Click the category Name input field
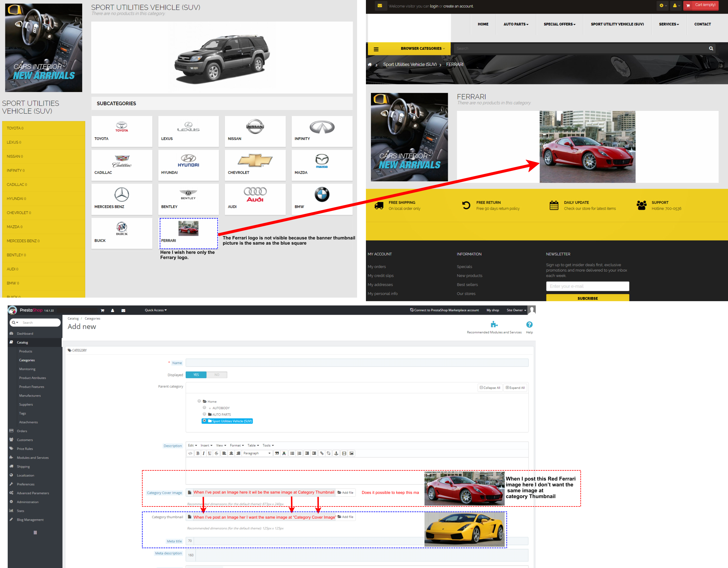Viewport: 728px width, 568px height. click(357, 363)
